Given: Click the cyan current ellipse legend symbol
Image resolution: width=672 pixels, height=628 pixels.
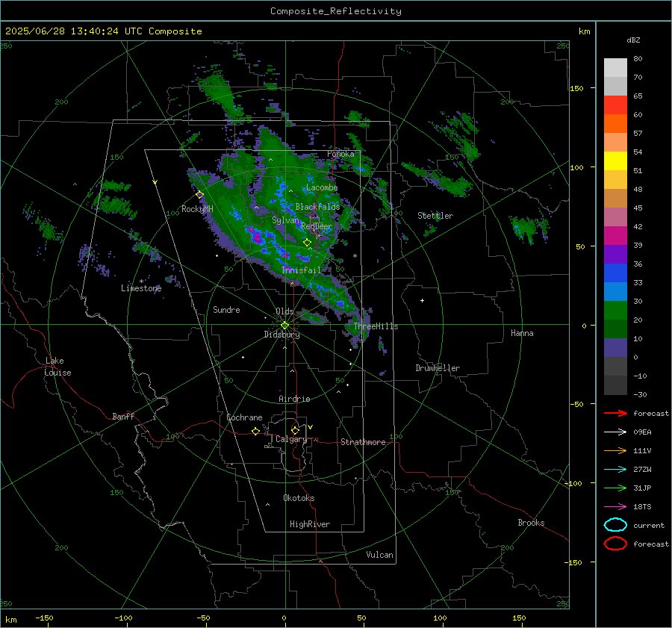Looking at the screenshot, I should pyautogui.click(x=615, y=525).
